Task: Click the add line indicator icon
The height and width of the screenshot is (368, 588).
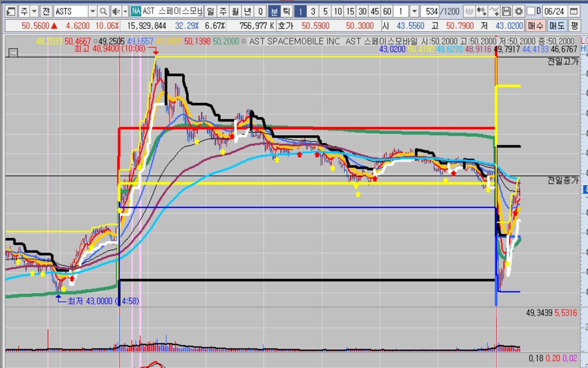Action: pos(494,11)
